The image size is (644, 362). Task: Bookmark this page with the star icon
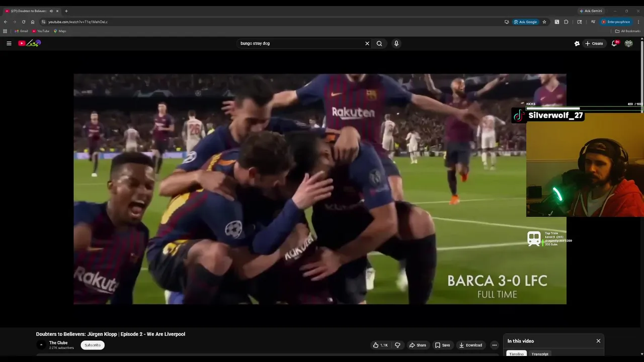pos(544,22)
